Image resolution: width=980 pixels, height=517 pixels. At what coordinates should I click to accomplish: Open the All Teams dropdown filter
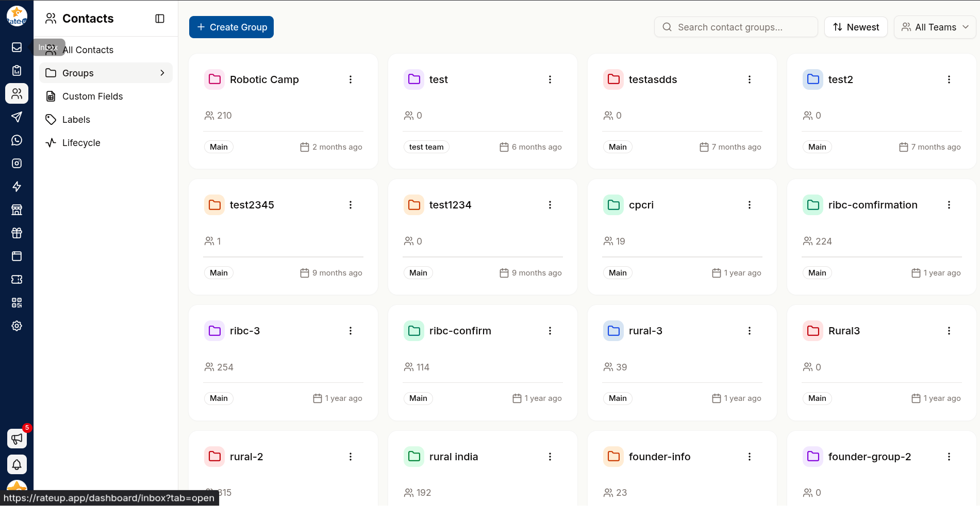point(935,27)
